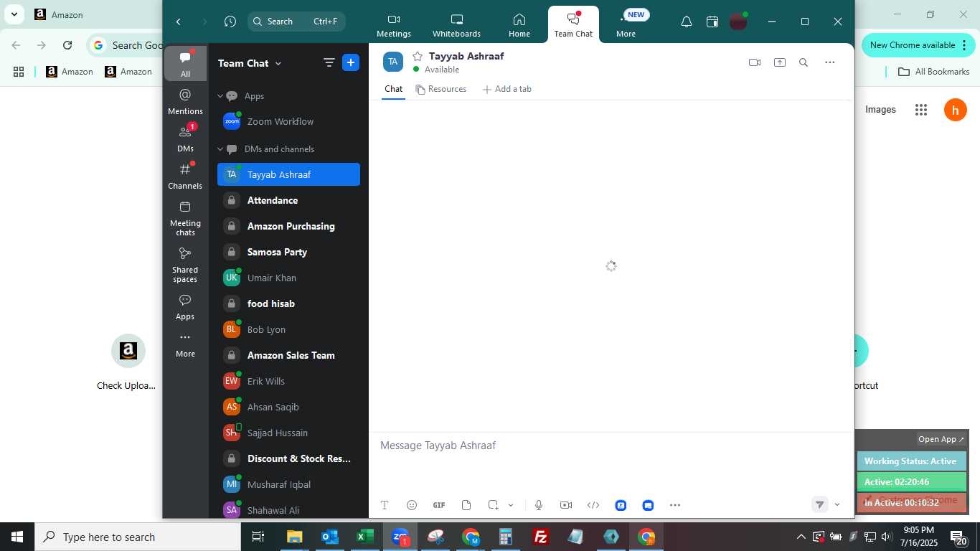The width and height of the screenshot is (980, 551).
Task: Insert a code snippet
Action: click(x=593, y=505)
